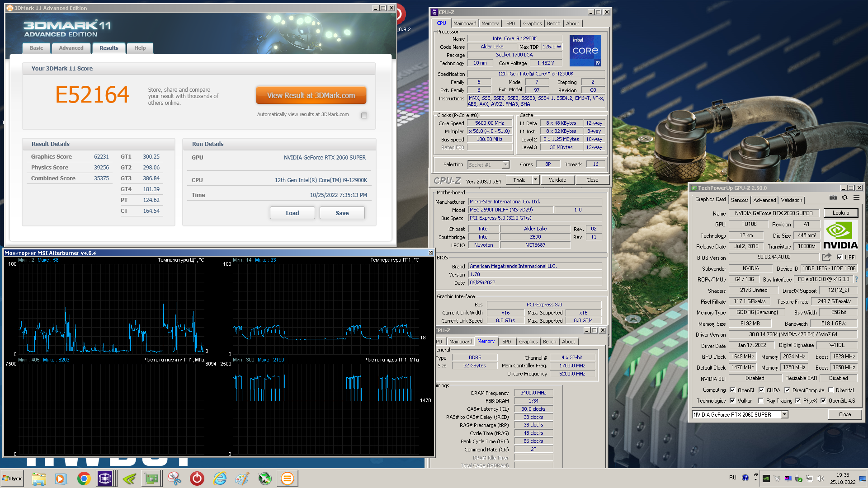The width and height of the screenshot is (868, 488).
Task: Open the GPU-Z hamburger menu
Action: 856,198
